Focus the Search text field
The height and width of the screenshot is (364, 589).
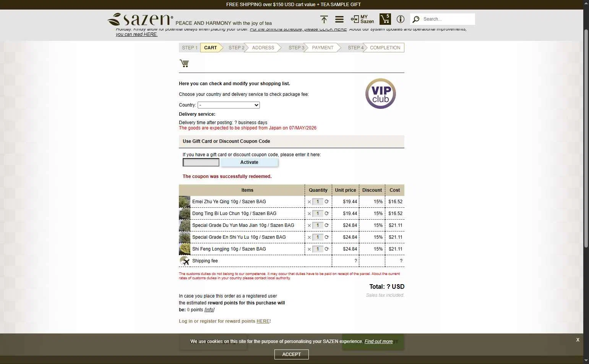(x=448, y=19)
